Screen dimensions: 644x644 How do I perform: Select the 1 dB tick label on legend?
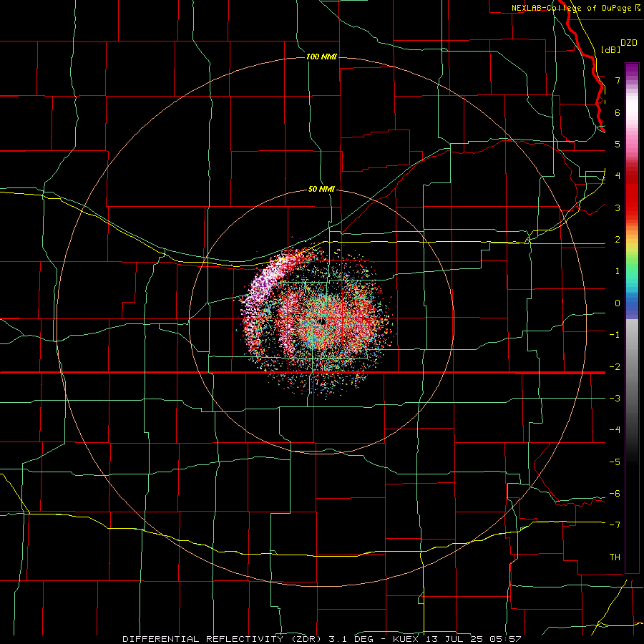(x=618, y=271)
